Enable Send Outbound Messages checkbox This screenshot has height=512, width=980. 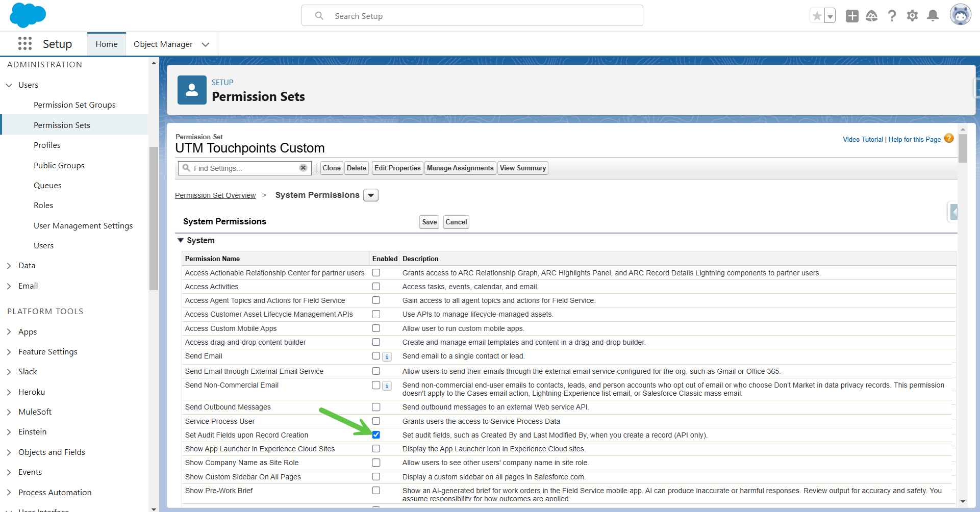click(376, 407)
